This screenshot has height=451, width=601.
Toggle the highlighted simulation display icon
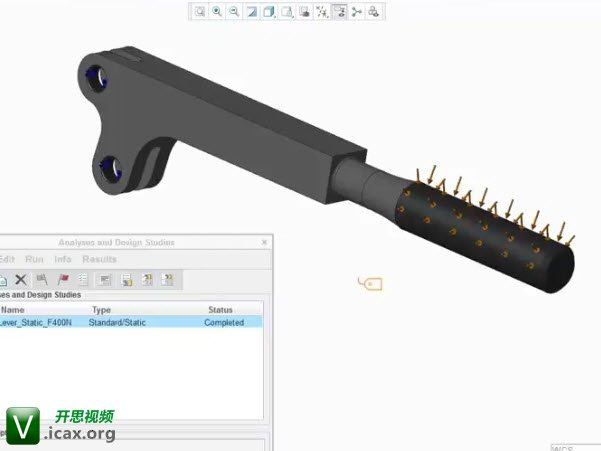tap(339, 11)
